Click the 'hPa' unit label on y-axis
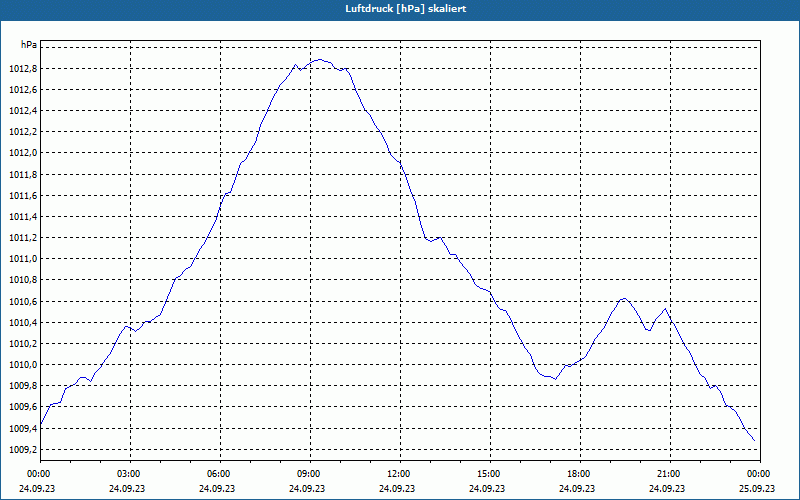This screenshot has width=800, height=500. coord(29,45)
